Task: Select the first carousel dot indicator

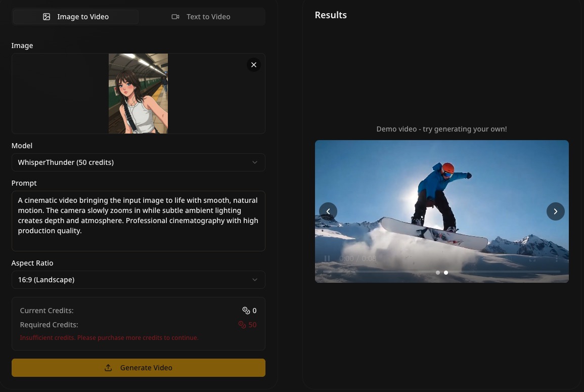Action: click(x=438, y=273)
